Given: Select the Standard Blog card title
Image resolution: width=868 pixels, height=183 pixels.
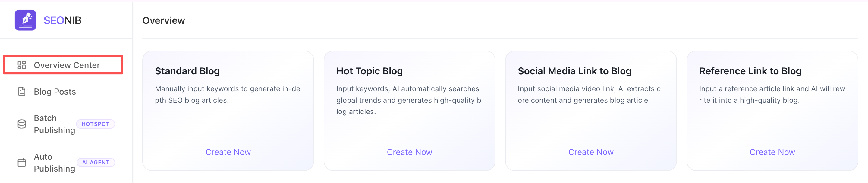Looking at the screenshot, I should coord(187,71).
